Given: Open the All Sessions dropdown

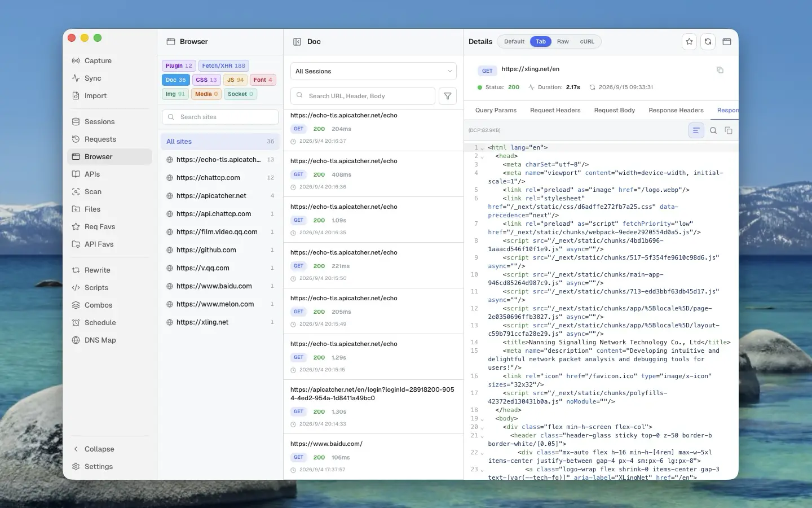Looking at the screenshot, I should point(373,71).
